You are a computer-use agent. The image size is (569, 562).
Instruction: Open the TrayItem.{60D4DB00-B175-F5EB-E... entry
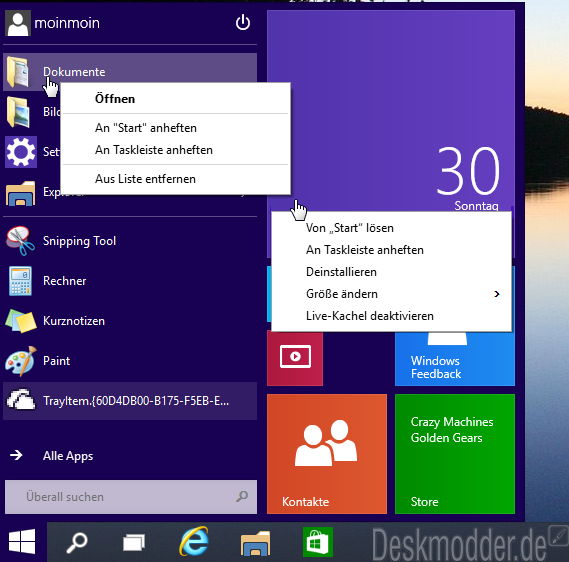[x=130, y=401]
